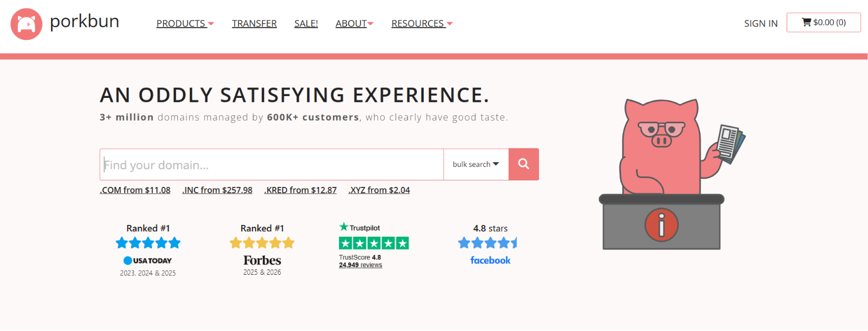The image size is (868, 331).
Task: Click the 'AN ODDLY SATISFYING EXPERIENCE.' heading
Action: (x=294, y=94)
